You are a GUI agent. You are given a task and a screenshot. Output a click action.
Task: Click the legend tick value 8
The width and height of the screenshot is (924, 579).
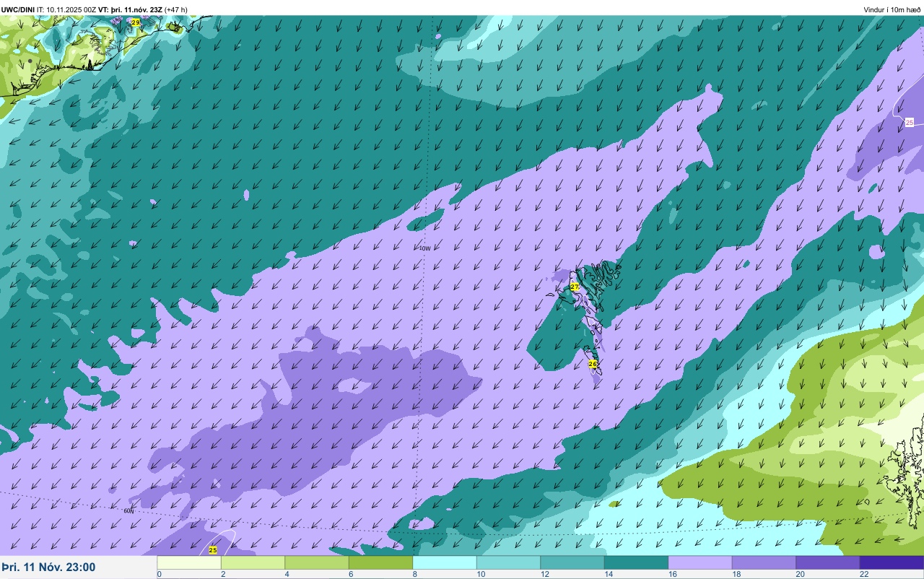[x=414, y=574]
